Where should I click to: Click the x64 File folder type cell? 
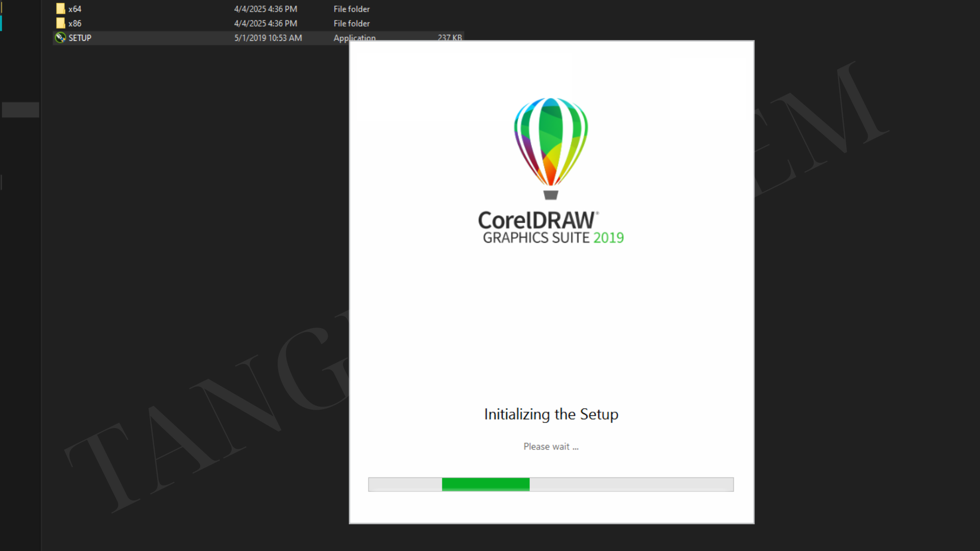point(352,9)
